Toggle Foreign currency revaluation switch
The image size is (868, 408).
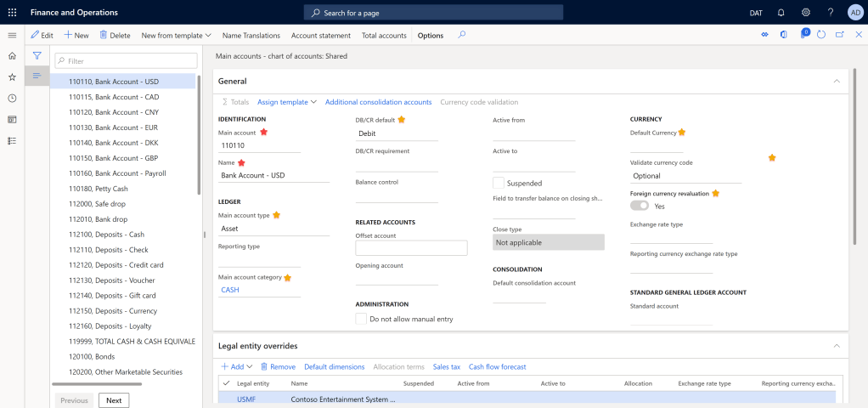pos(640,206)
